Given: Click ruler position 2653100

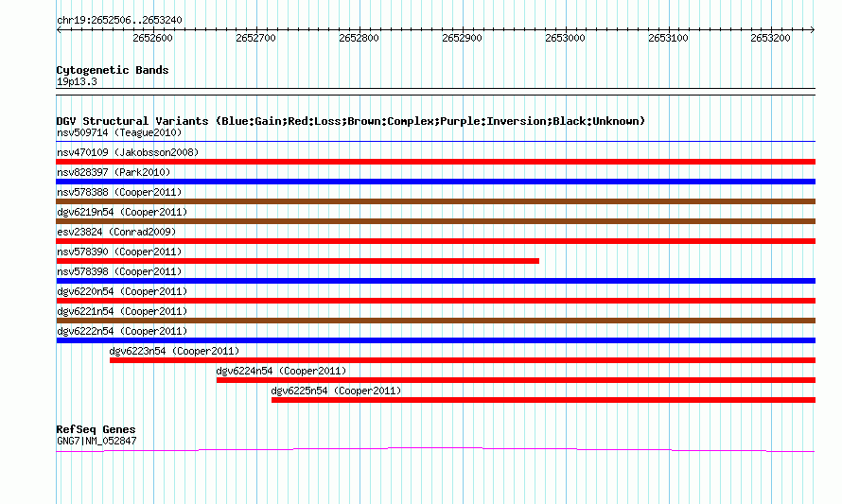Looking at the screenshot, I should click(668, 38).
